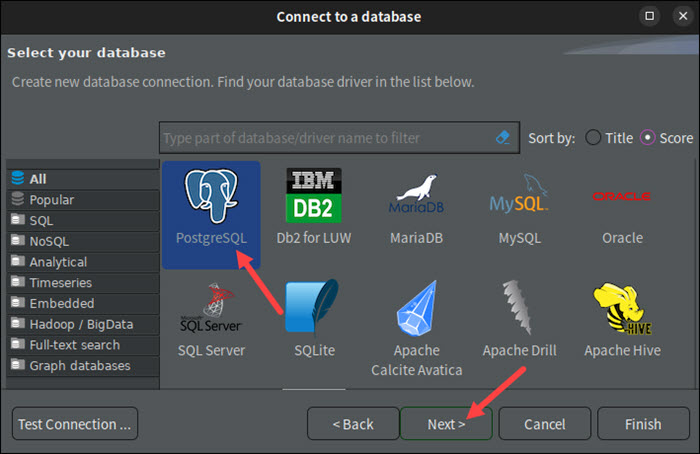Choose the Apache Drill driver
The height and width of the screenshot is (454, 700).
click(519, 319)
